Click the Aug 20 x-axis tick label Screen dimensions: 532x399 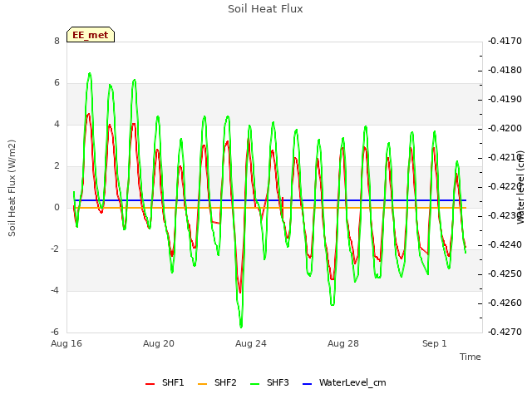pos(159,343)
